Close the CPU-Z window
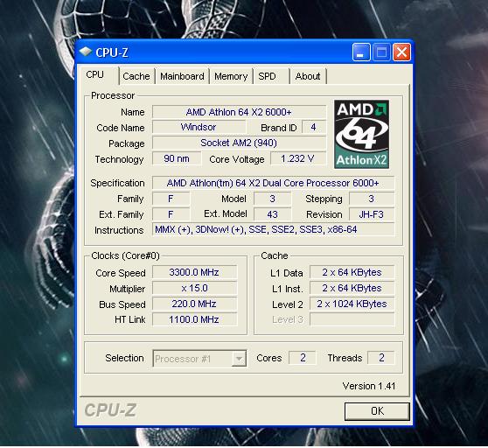This screenshot has height=448, width=488. pos(401,52)
